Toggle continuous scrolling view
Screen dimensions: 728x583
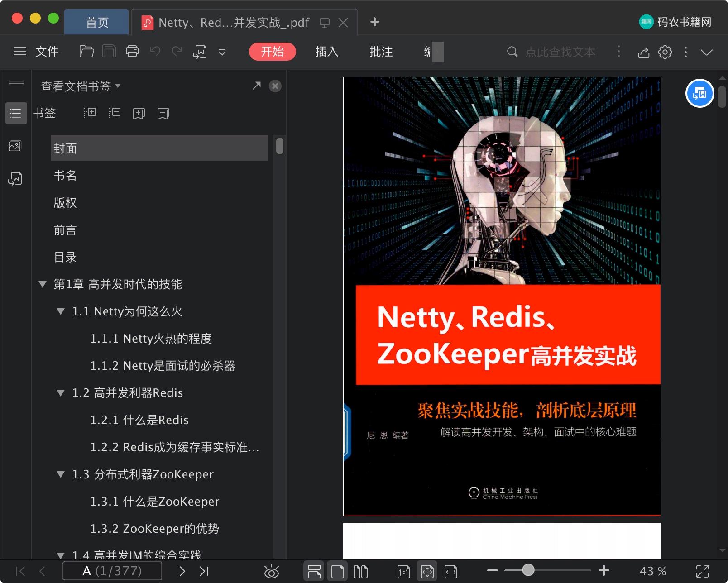click(x=314, y=572)
